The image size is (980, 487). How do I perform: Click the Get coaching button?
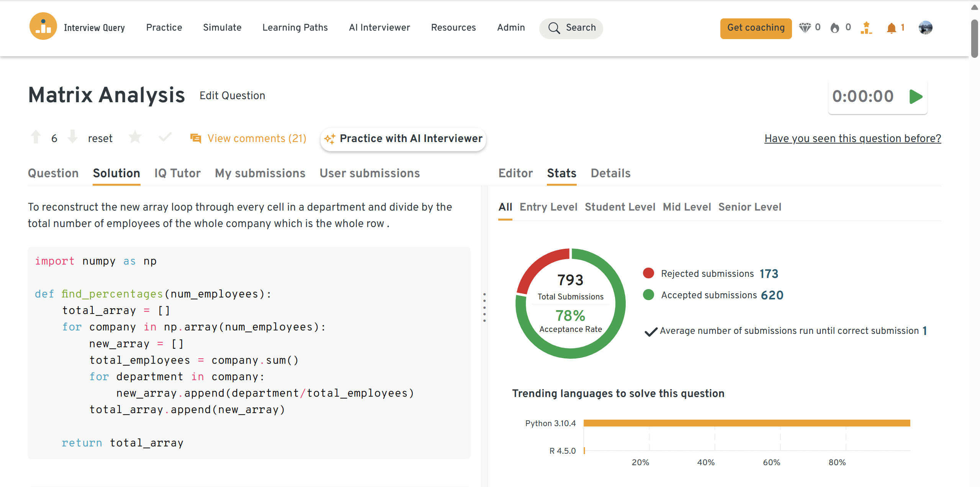coord(756,28)
